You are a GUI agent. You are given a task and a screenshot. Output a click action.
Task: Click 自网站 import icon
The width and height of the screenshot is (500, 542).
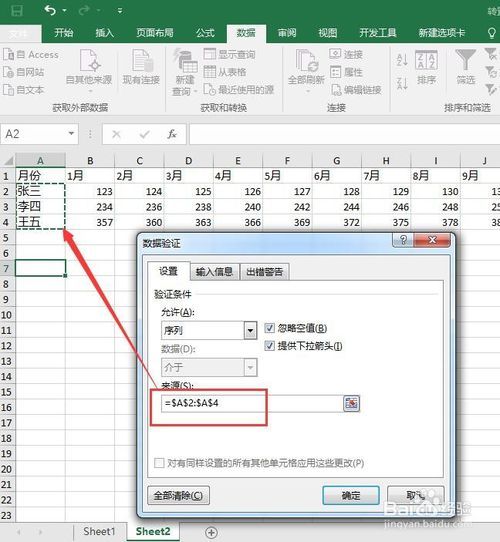8,72
